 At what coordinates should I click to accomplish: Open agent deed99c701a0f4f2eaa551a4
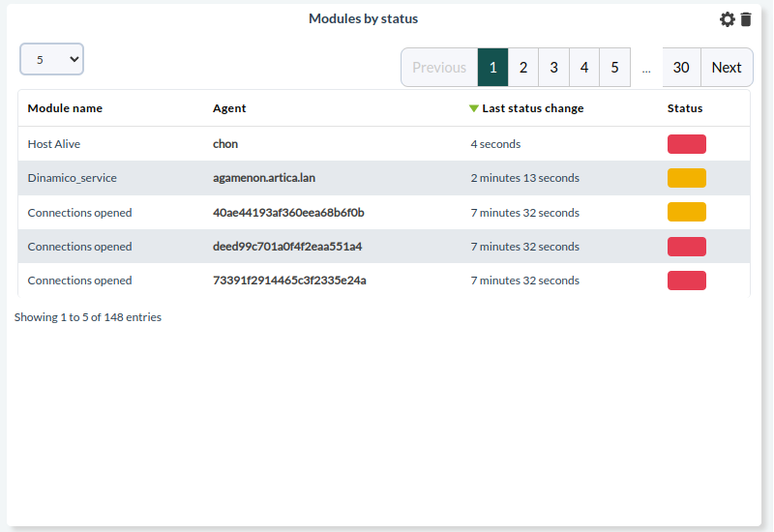(287, 247)
